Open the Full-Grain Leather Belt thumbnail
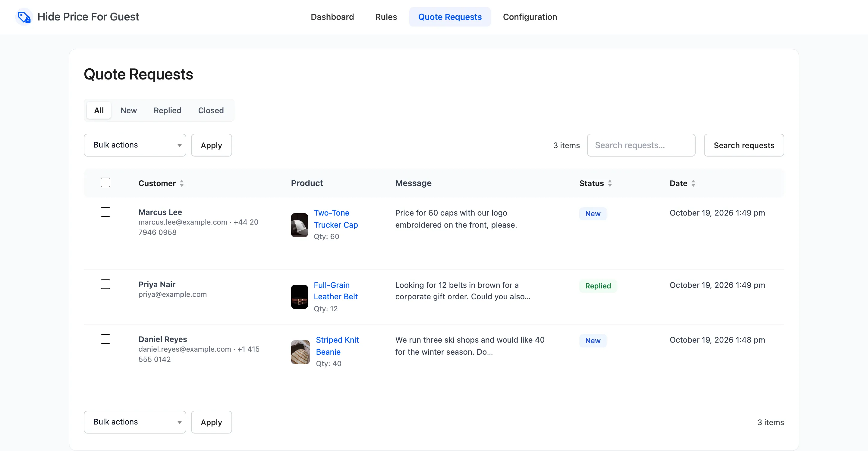868x451 pixels. pyautogui.click(x=299, y=297)
